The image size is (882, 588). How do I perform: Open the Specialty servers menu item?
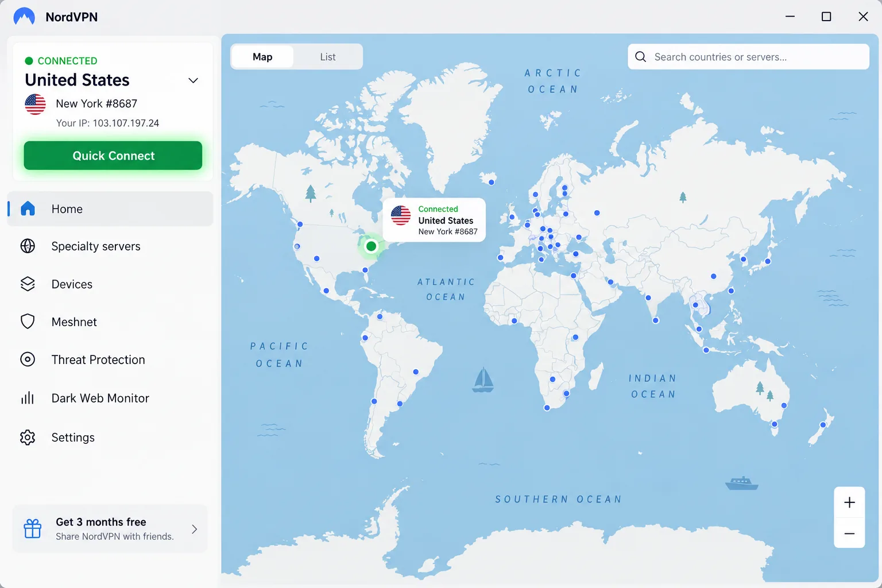coord(110,246)
